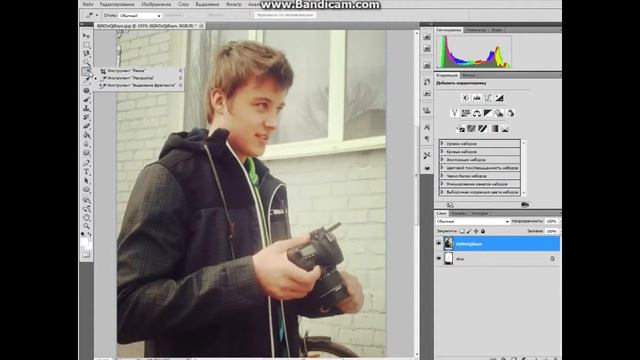Screen dimensions: 640x360
Task: Select the Eraser tool
Action: point(86,126)
